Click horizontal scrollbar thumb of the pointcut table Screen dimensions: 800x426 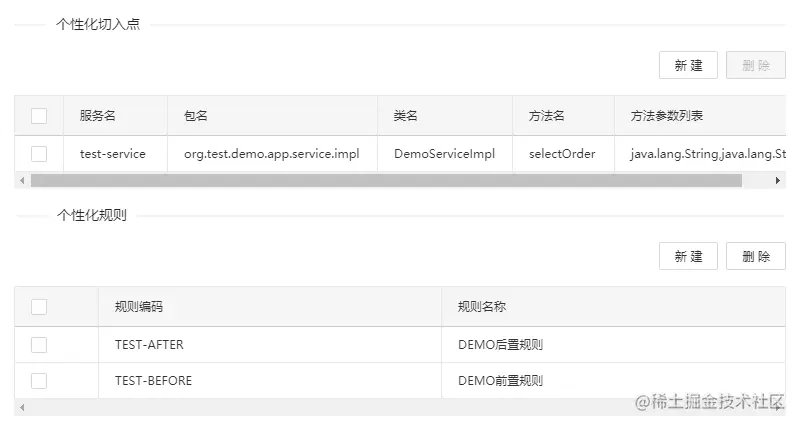pos(386,181)
